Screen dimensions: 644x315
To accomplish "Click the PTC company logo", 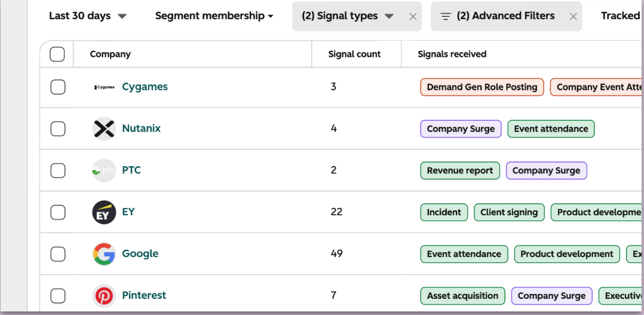I will click(104, 170).
